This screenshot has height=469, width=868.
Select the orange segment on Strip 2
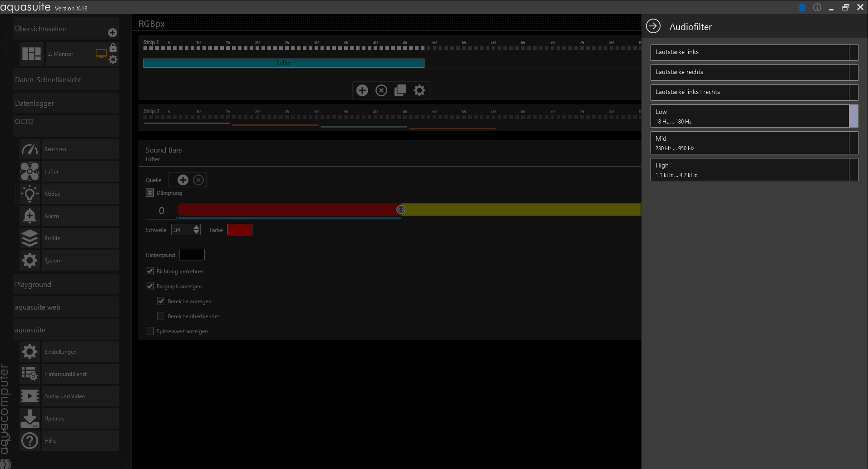[452, 128]
